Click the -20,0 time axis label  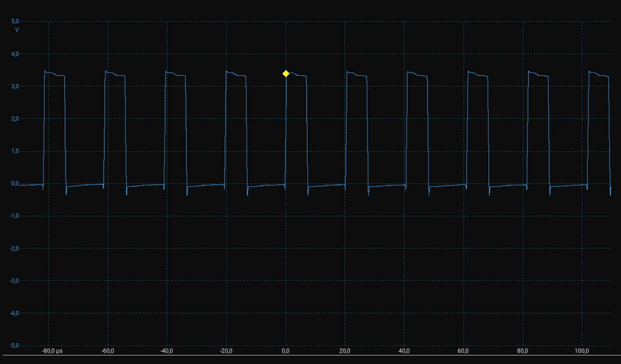coord(226,351)
